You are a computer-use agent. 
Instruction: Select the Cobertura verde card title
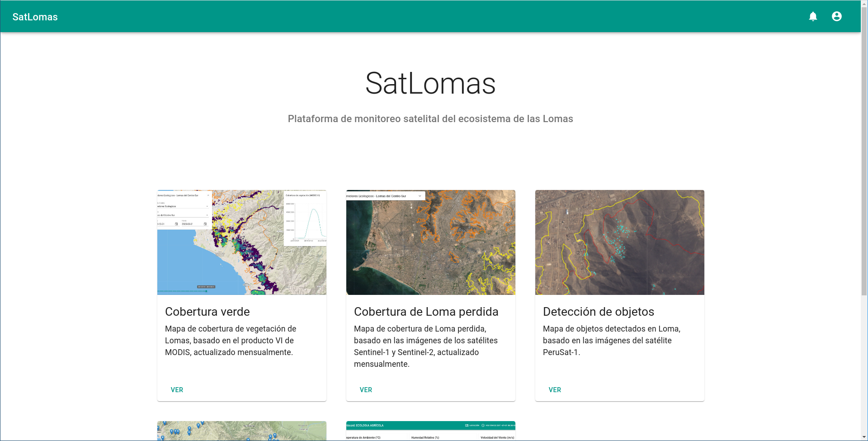click(208, 312)
